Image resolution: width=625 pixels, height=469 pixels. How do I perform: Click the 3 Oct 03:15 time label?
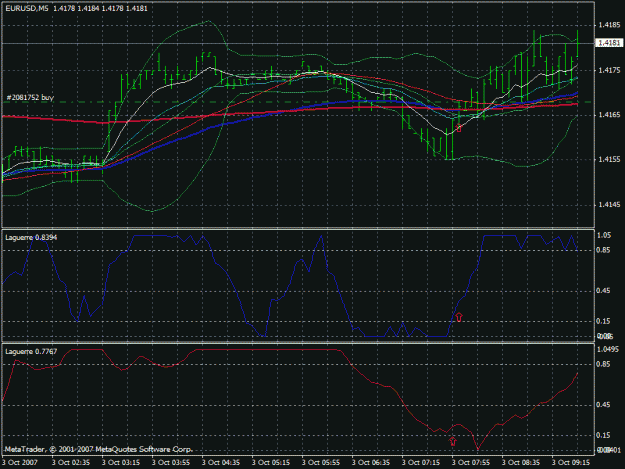coord(121,462)
